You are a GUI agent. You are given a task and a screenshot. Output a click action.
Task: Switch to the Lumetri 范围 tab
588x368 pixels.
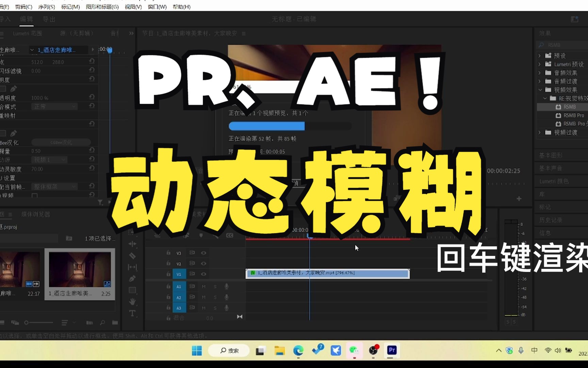27,33
